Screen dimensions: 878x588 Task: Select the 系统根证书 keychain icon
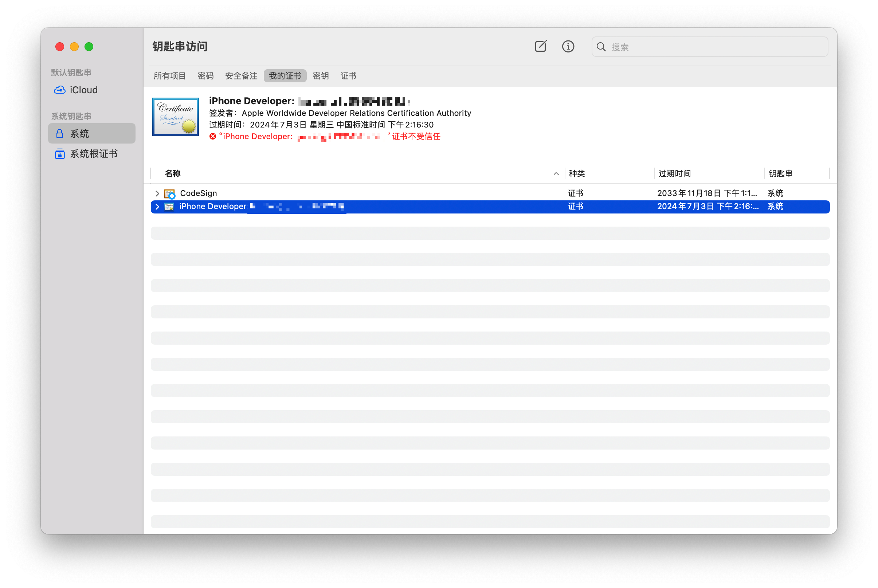click(x=60, y=154)
